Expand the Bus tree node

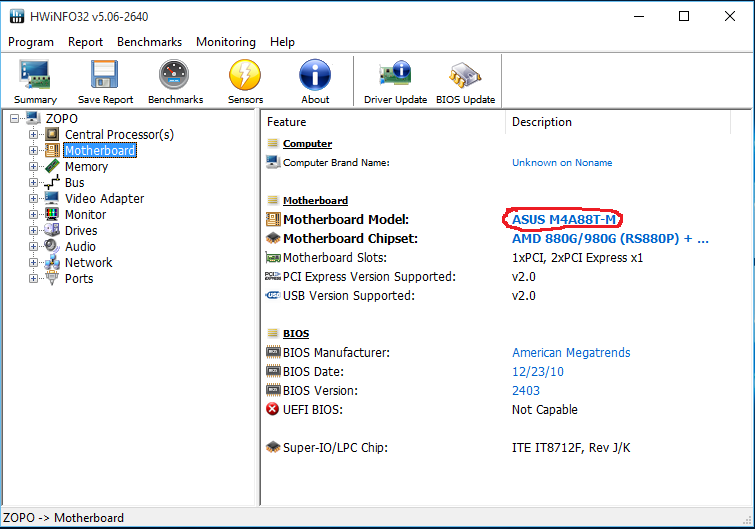pos(33,182)
